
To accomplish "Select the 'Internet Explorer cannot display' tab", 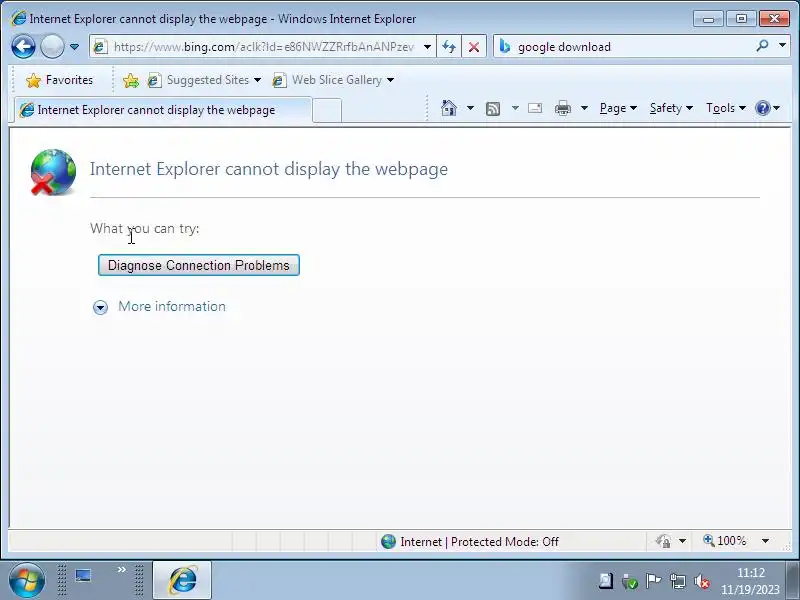I will click(162, 110).
